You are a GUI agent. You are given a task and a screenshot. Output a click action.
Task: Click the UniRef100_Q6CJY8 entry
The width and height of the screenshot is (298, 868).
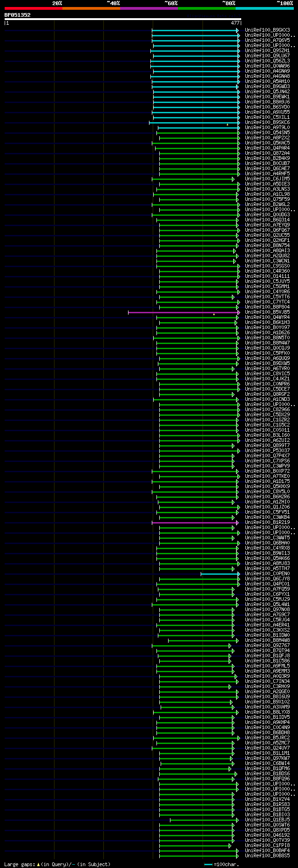[x=267, y=579]
